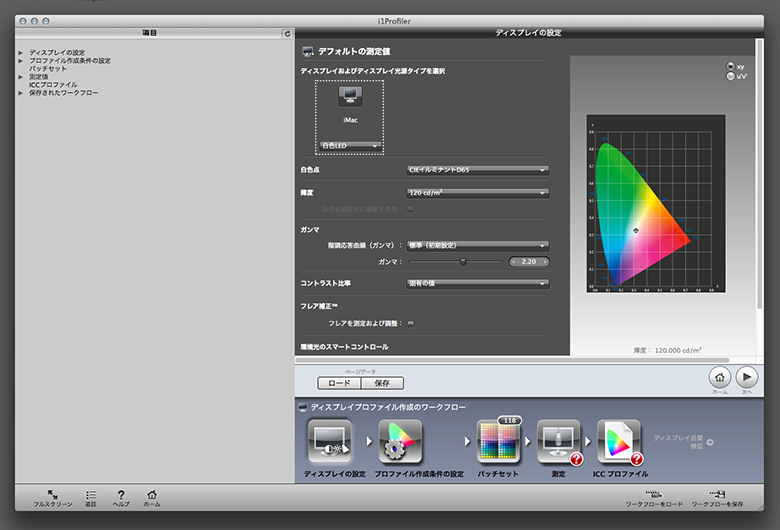The width and height of the screenshot is (780, 530).
Task: Open the プロファイル作成条件の設定 workflow icon
Action: click(401, 442)
